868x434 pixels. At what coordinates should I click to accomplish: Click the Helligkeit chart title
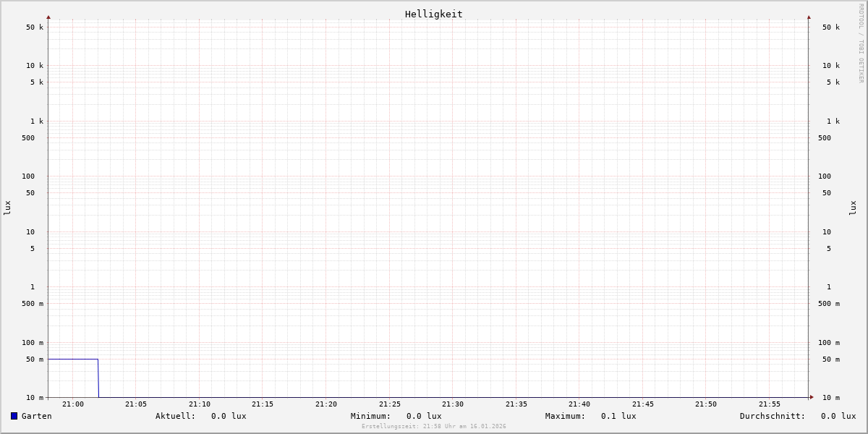[x=433, y=14]
